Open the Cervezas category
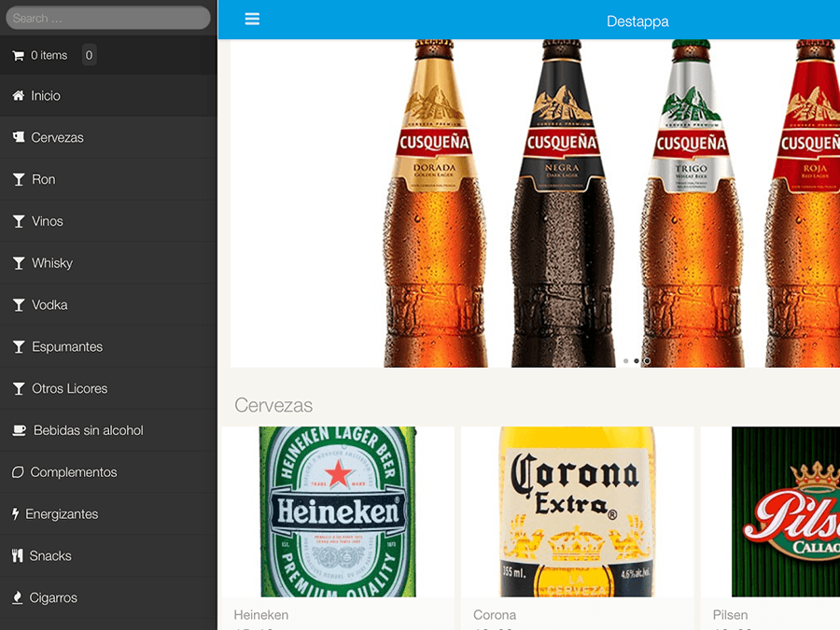Image resolution: width=840 pixels, height=630 pixels. pyautogui.click(x=109, y=137)
